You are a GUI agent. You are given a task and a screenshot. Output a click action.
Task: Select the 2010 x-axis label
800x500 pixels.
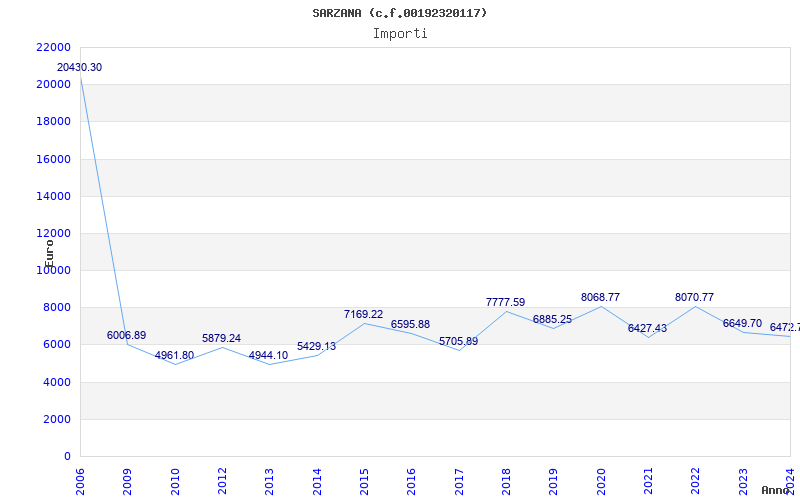[x=175, y=482]
